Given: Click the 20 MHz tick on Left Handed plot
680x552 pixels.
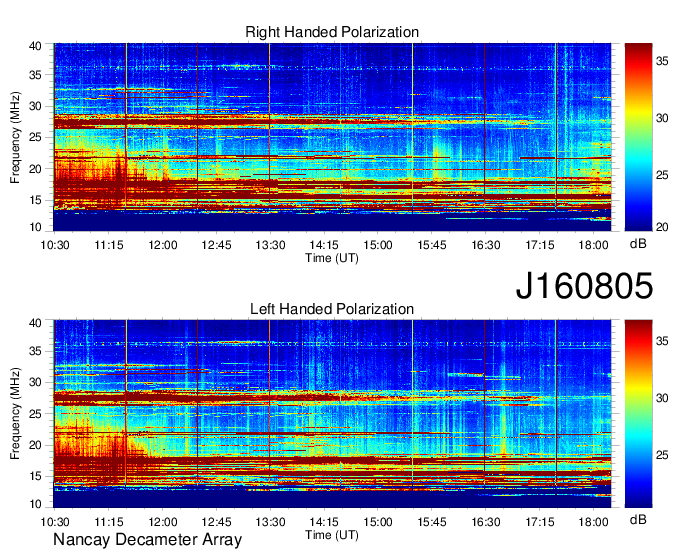Looking at the screenshot, I should 36,446.
